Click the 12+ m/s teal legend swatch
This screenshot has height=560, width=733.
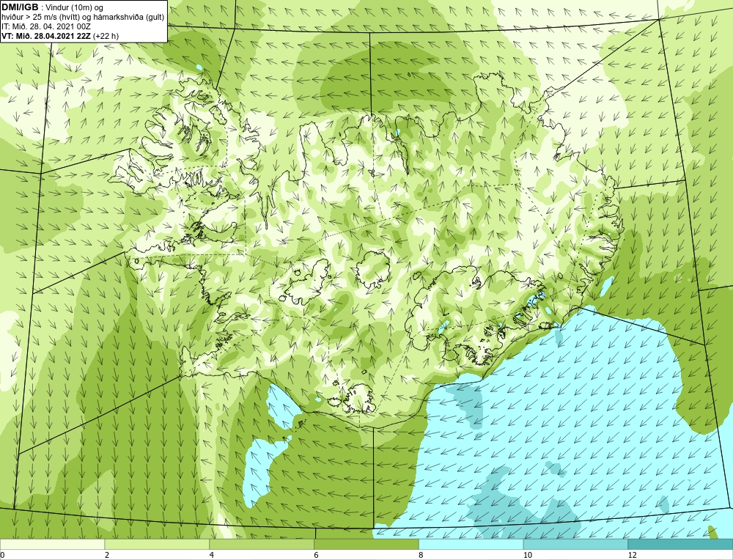pos(681,544)
